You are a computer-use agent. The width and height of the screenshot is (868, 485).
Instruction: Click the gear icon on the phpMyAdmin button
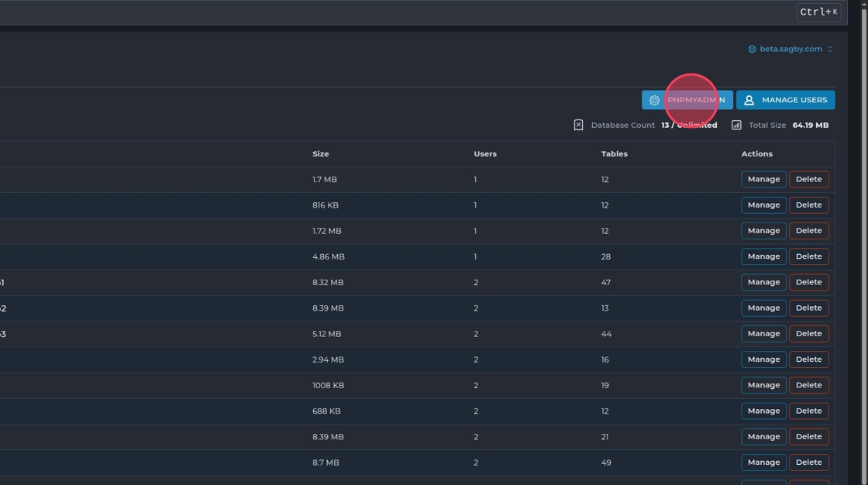point(654,100)
